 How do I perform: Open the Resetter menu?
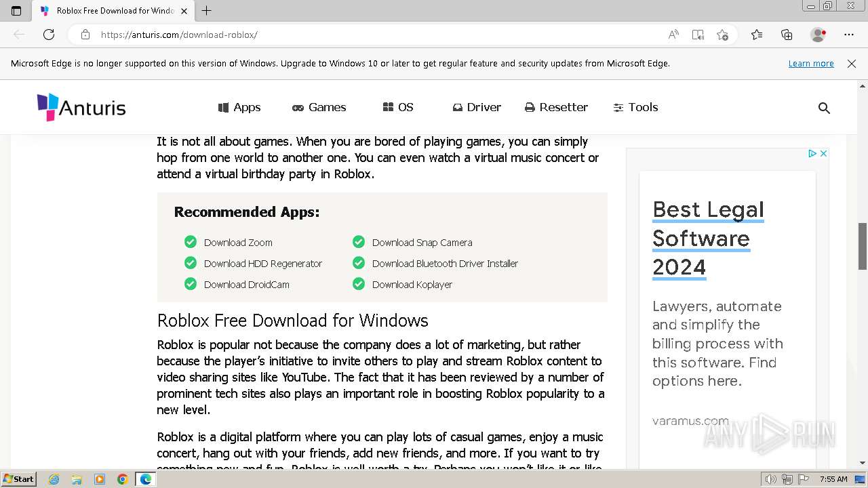click(x=556, y=107)
